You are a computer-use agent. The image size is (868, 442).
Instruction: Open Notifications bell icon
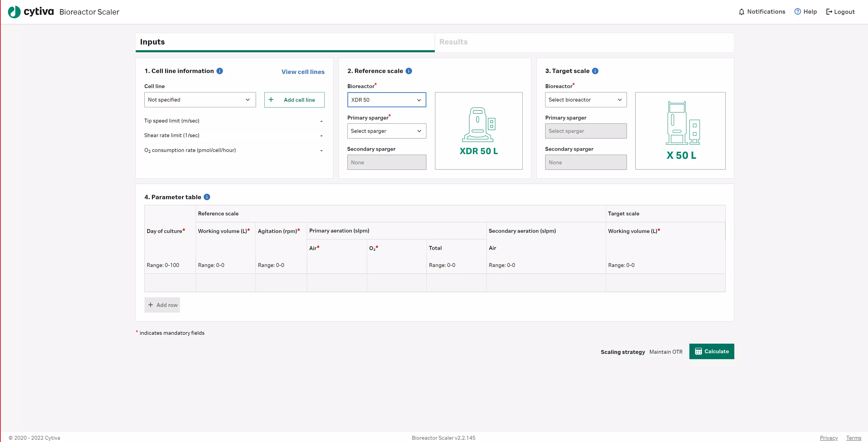(x=741, y=12)
